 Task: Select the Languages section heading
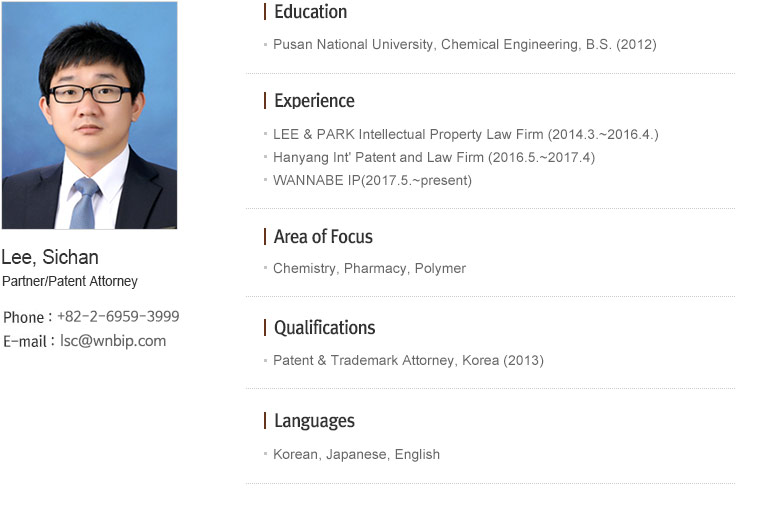click(x=315, y=421)
